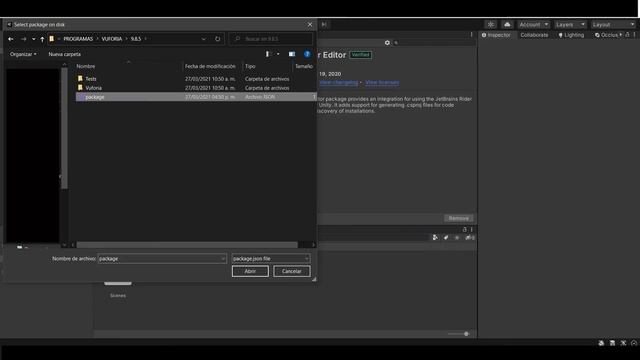Screen dimensions: 640x360
Task: Sort by Fecha de modificación column
Action: pyautogui.click(x=210, y=66)
